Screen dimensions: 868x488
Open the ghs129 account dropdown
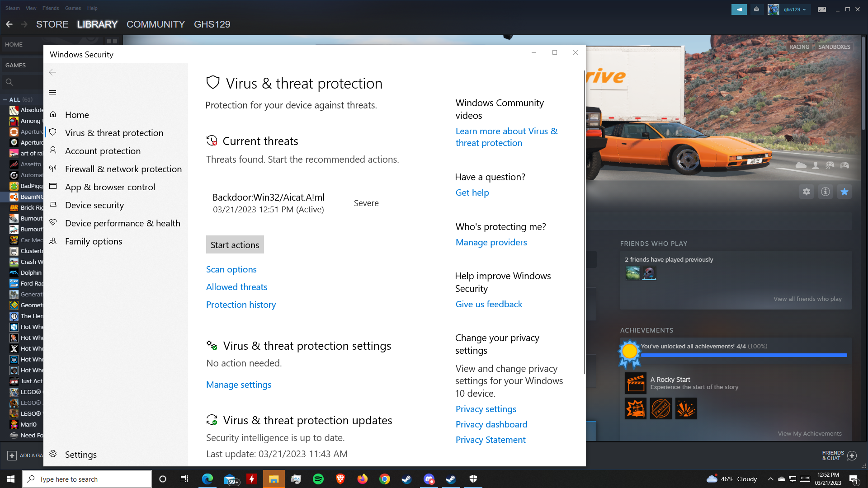[794, 9]
